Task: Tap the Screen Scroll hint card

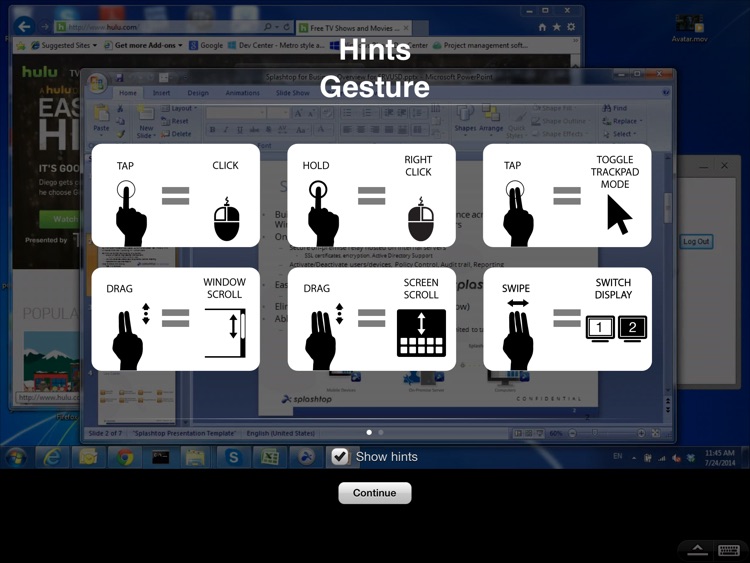Action: (x=372, y=319)
